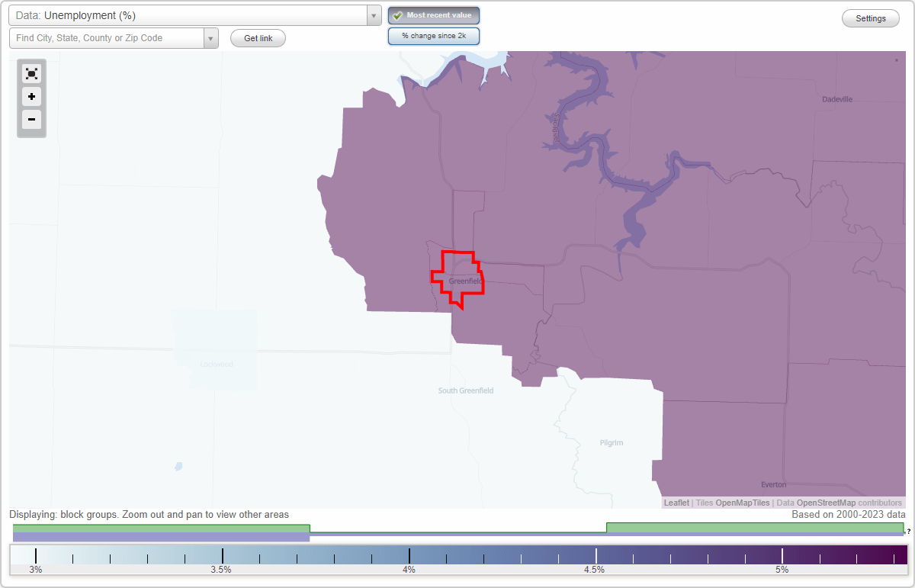Viewport: 915px width, 588px height.
Task: Zoom out using the minus icon
Action: tap(31, 120)
